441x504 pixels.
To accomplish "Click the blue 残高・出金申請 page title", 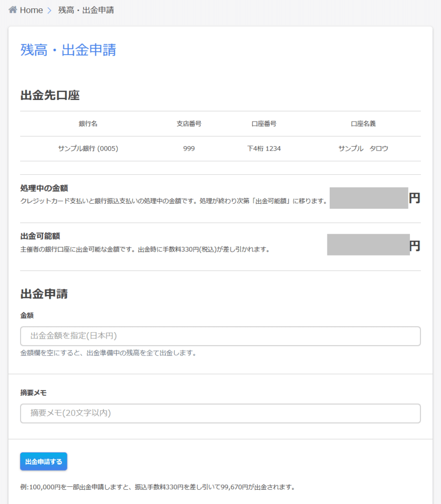I will click(x=68, y=50).
